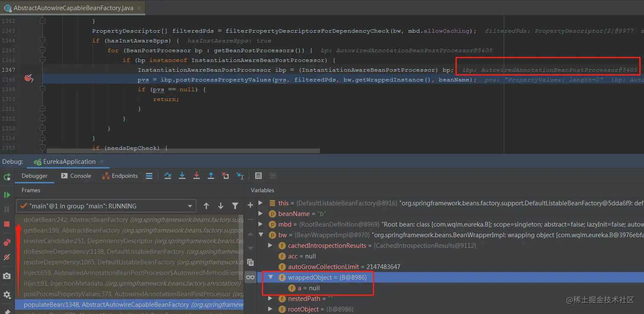The image size is (644, 314).
Task: Select frame doResolveDependency:1138
Action: [x=129, y=252]
